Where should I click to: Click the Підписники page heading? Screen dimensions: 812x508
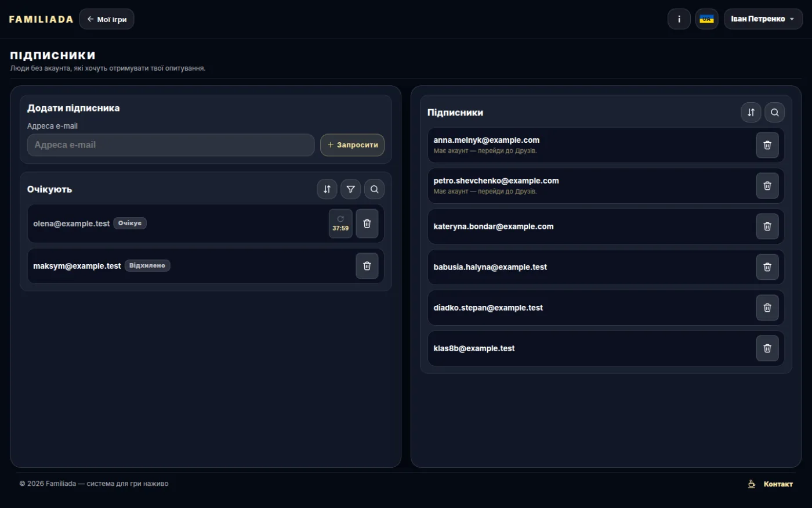tap(53, 56)
